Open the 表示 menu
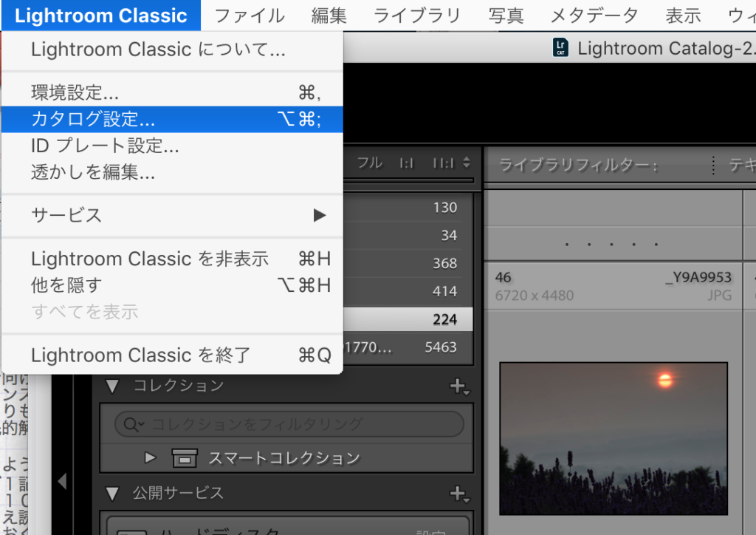This screenshot has height=535, width=756. pyautogui.click(x=683, y=16)
